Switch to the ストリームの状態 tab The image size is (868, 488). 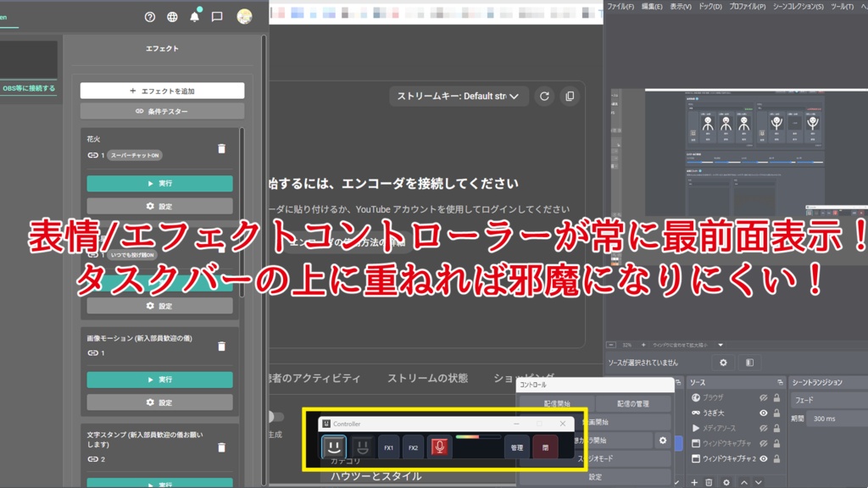pos(427,379)
